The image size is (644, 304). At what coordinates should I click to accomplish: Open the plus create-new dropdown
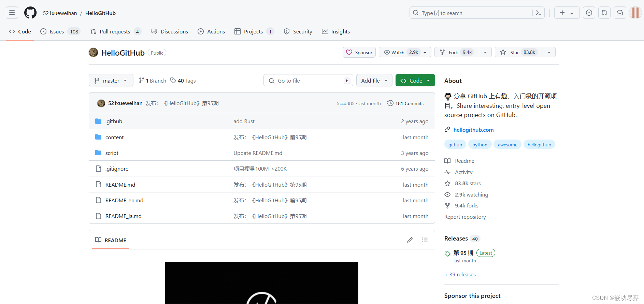pyautogui.click(x=567, y=13)
